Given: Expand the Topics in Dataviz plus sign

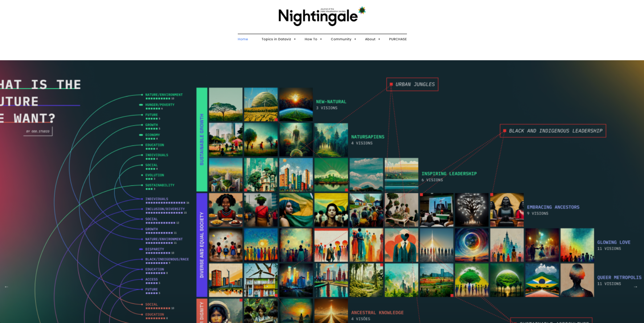Looking at the screenshot, I should (295, 39).
